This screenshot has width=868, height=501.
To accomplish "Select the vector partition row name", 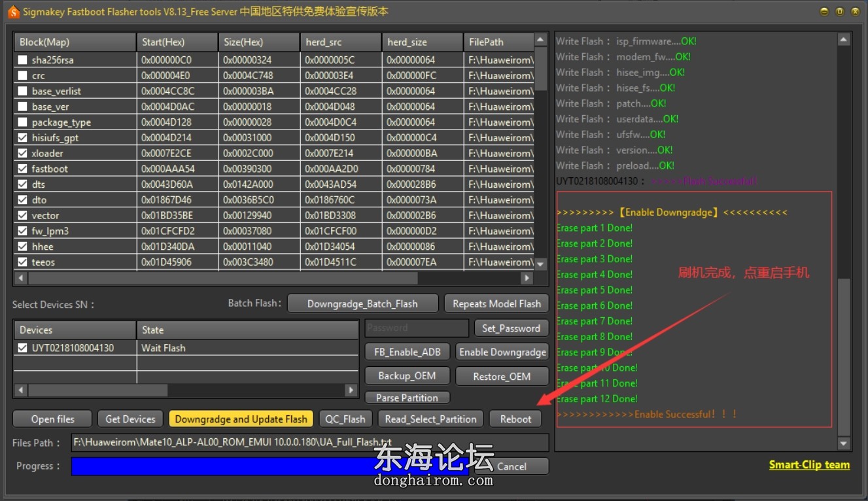I will pos(45,216).
